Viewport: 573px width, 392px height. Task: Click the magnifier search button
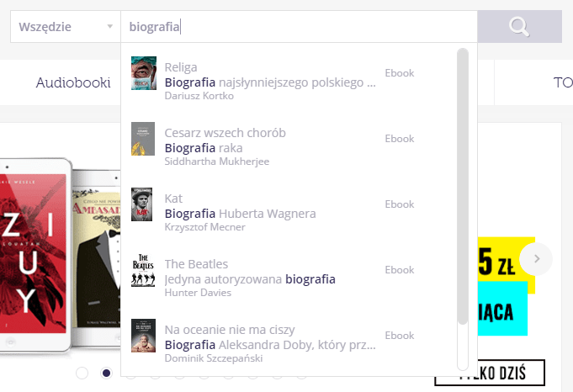pyautogui.click(x=519, y=27)
